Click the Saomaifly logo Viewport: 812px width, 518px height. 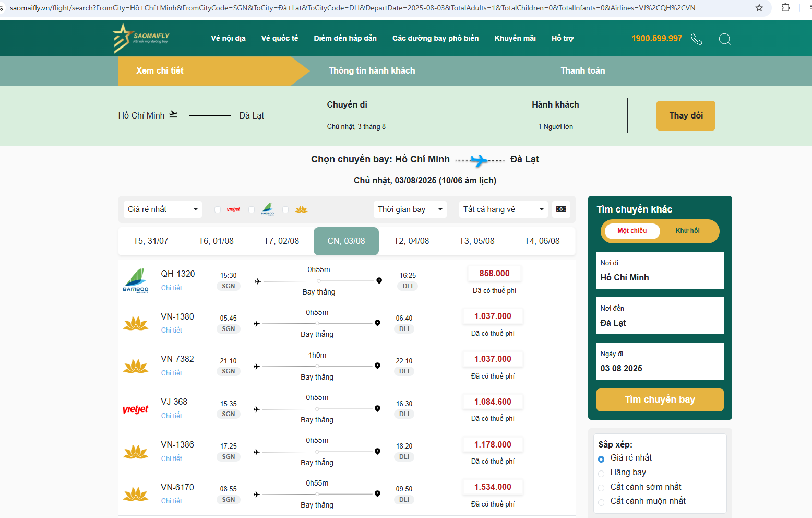pos(141,38)
